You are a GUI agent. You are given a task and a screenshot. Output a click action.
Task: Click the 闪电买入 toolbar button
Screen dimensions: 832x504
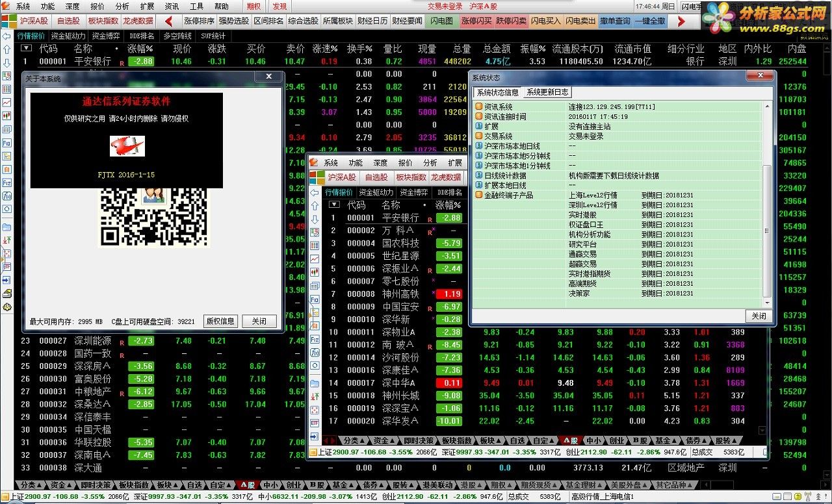[x=545, y=21]
